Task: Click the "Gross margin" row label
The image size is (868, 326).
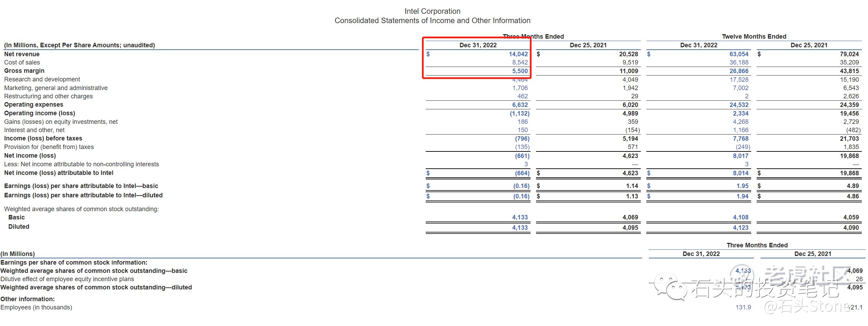Action: (24, 71)
